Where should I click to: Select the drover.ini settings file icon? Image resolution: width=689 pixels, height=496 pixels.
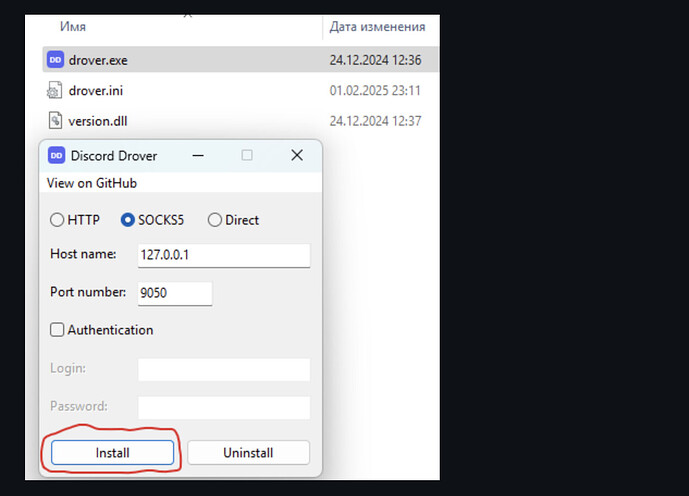tap(54, 91)
